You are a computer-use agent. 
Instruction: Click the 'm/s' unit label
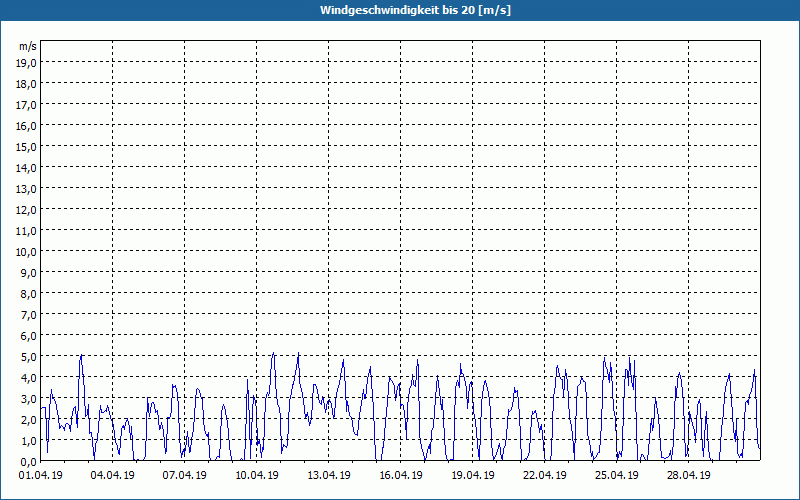(27, 47)
